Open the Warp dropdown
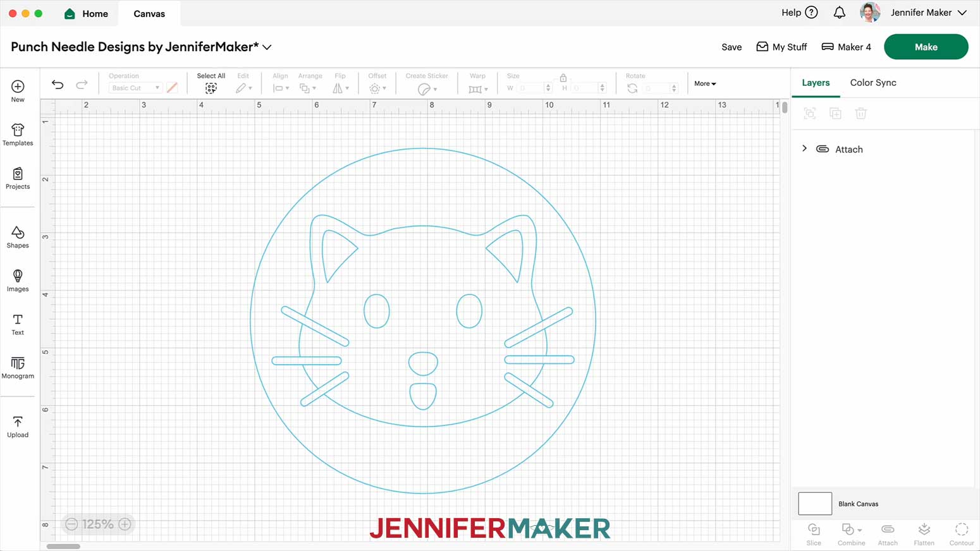980x551 pixels. tap(478, 89)
